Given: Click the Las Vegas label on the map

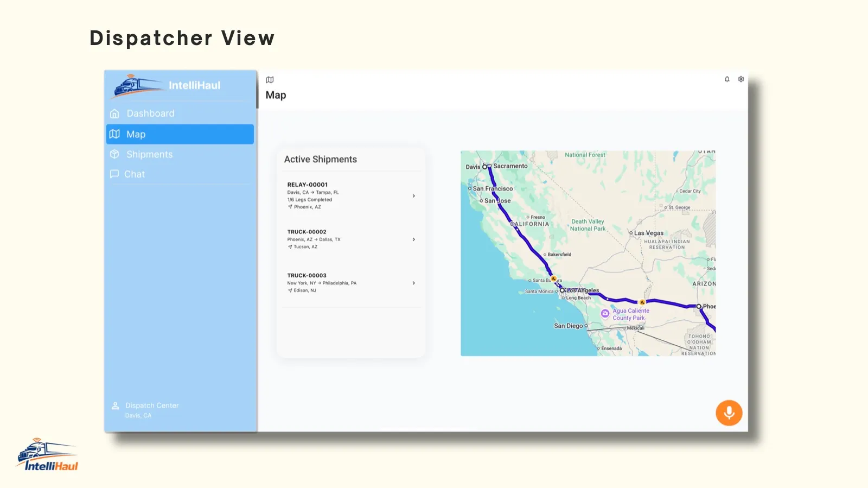Looking at the screenshot, I should (649, 233).
